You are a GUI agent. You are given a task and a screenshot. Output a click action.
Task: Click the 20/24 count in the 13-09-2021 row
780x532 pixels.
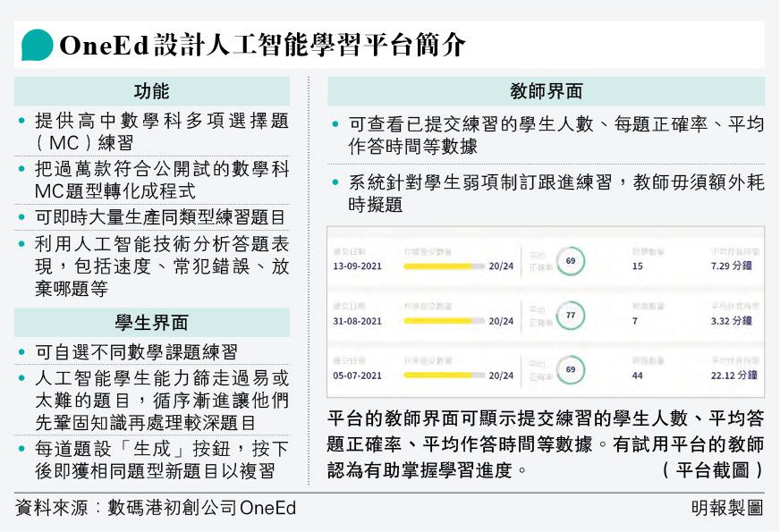pos(501,266)
